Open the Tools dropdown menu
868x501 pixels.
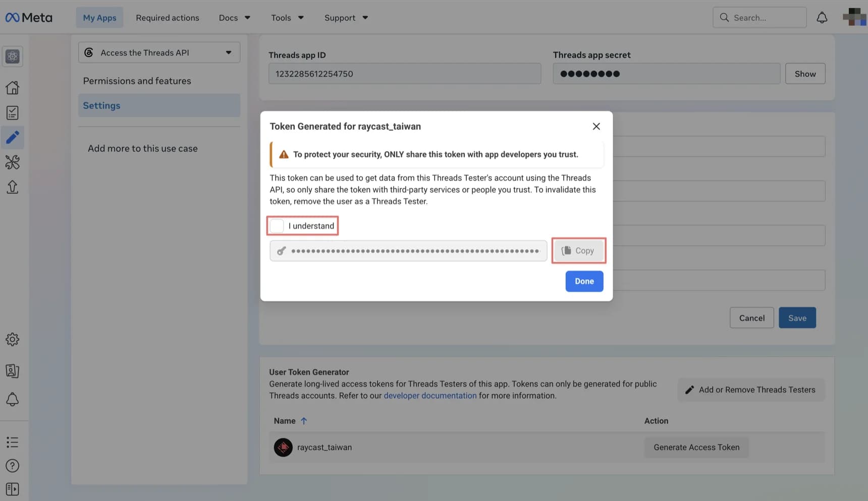pos(287,18)
